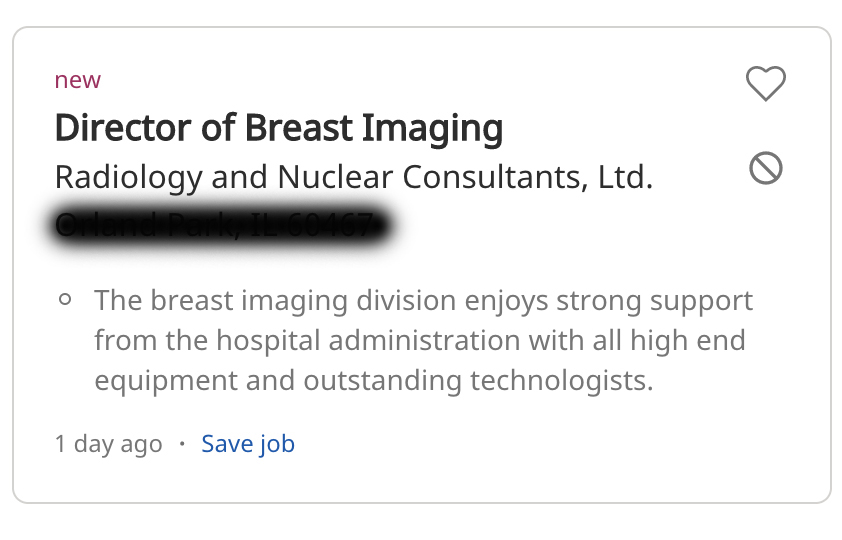Screen dimensions: 842x540
Task: Click the job card's bottom border area
Action: (x=422, y=502)
